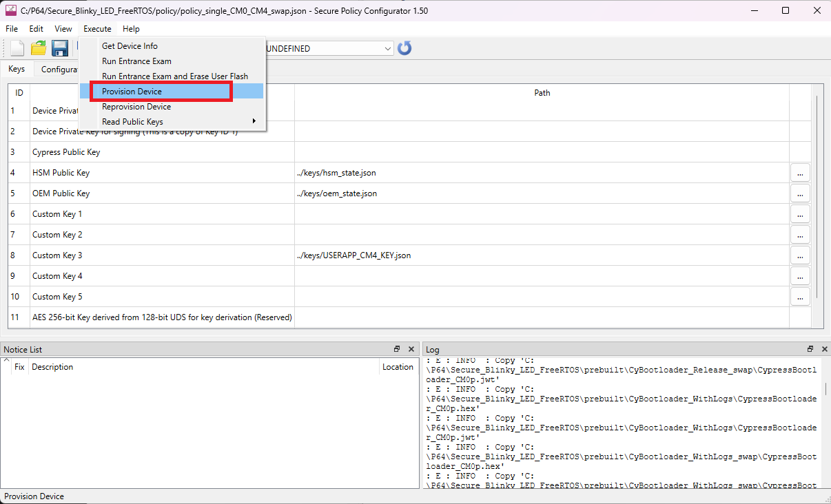Browse for Custom Key 3 path
Screen dimensions: 831x504
tap(799, 255)
